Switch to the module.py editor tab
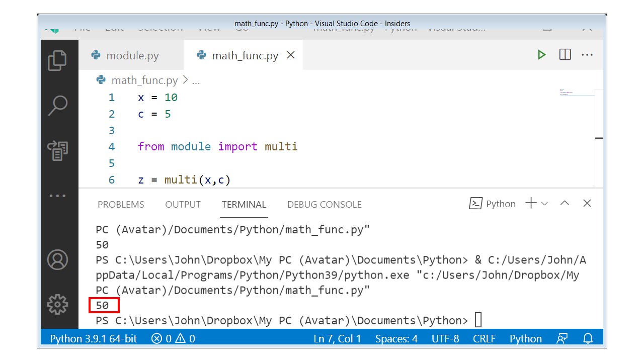644x362 pixels. pos(132,55)
